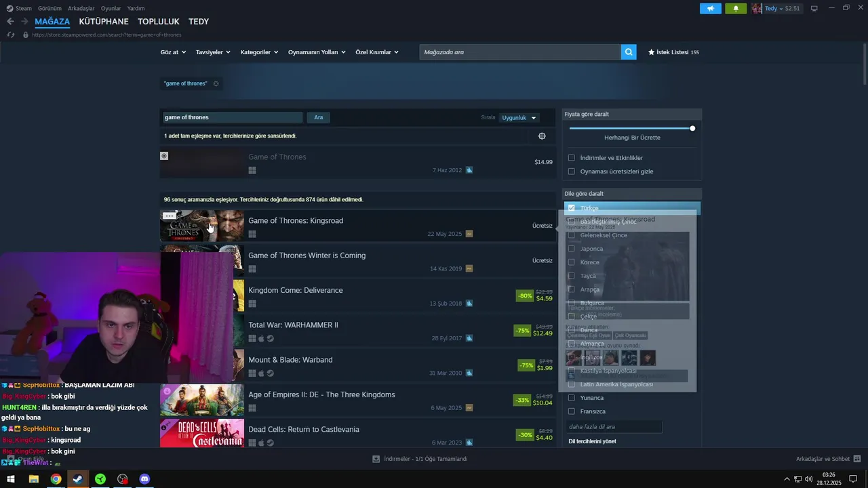Image resolution: width=868 pixels, height=488 pixels.
Task: Click the Ara search button
Action: (319, 117)
